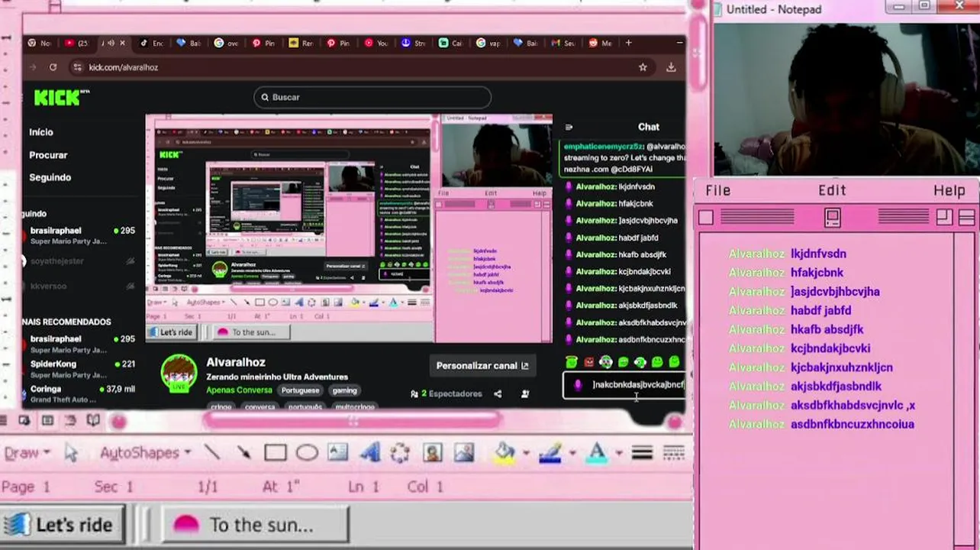The width and height of the screenshot is (980, 550).
Task: Open Fill Color dropdown arrow
Action: pyautogui.click(x=526, y=453)
